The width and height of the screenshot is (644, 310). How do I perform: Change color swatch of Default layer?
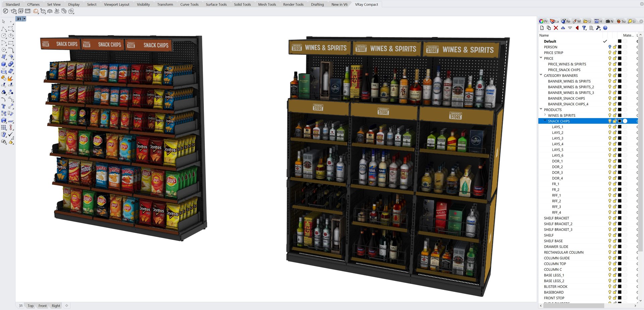(x=620, y=41)
